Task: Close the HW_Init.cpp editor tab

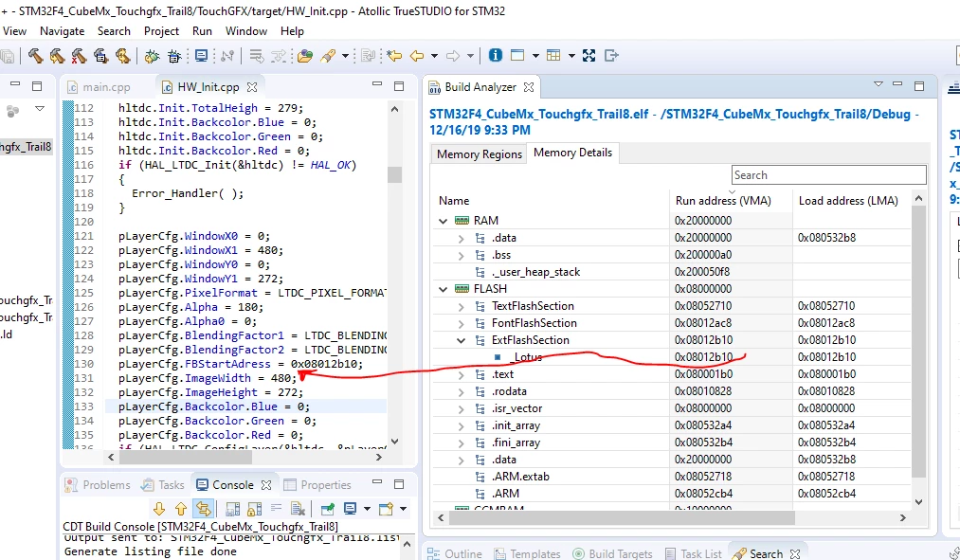Action: coord(252,87)
